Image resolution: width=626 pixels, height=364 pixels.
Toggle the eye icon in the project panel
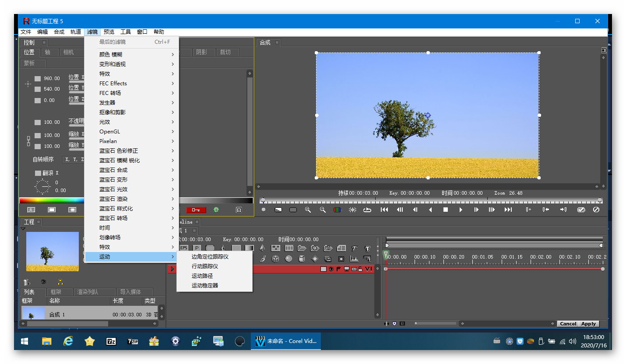click(43, 282)
